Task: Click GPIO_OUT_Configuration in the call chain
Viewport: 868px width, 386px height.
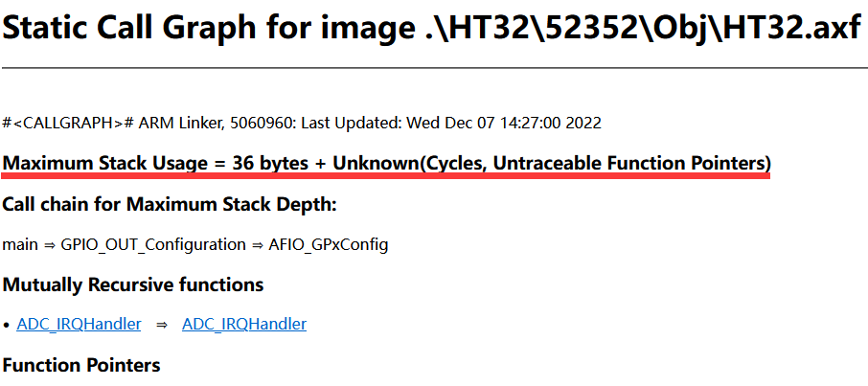Action: point(153,244)
